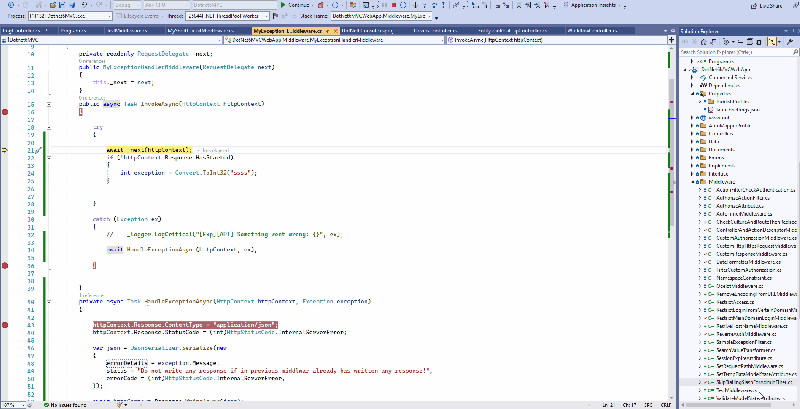Toggle Show All Files in Solution Explorer

(x=759, y=42)
